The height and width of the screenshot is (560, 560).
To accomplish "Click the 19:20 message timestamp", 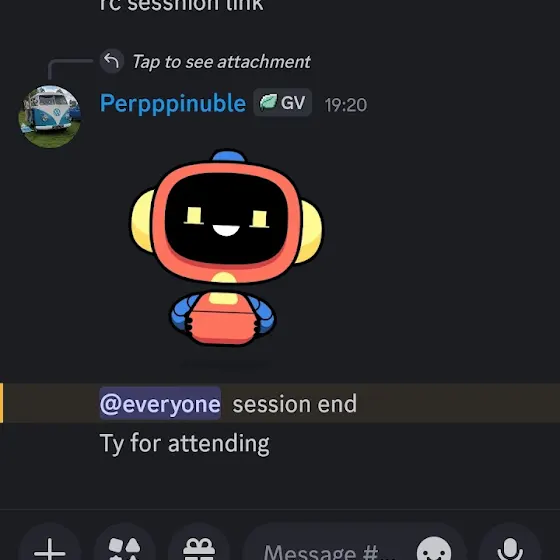I will pyautogui.click(x=346, y=105).
